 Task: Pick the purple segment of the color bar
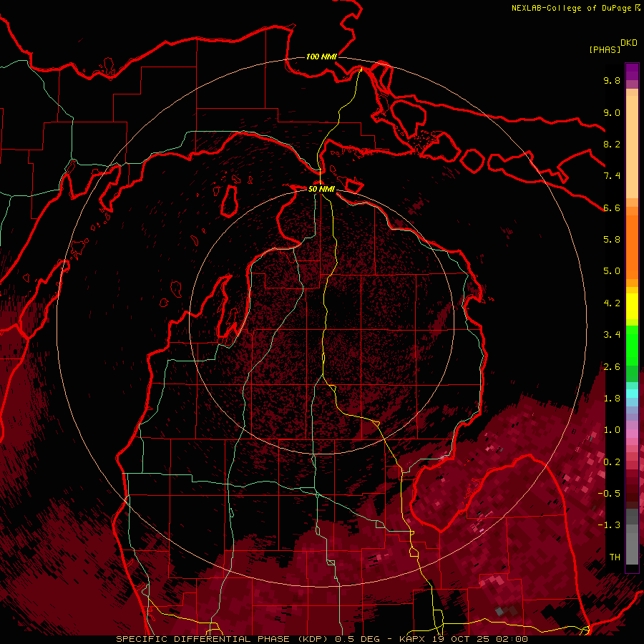632,72
